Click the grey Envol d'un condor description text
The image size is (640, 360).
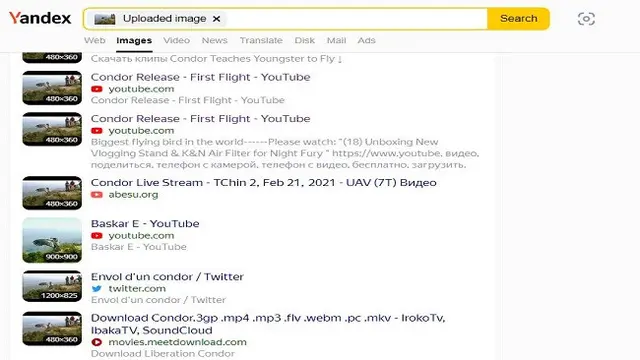pyautogui.click(x=158, y=300)
